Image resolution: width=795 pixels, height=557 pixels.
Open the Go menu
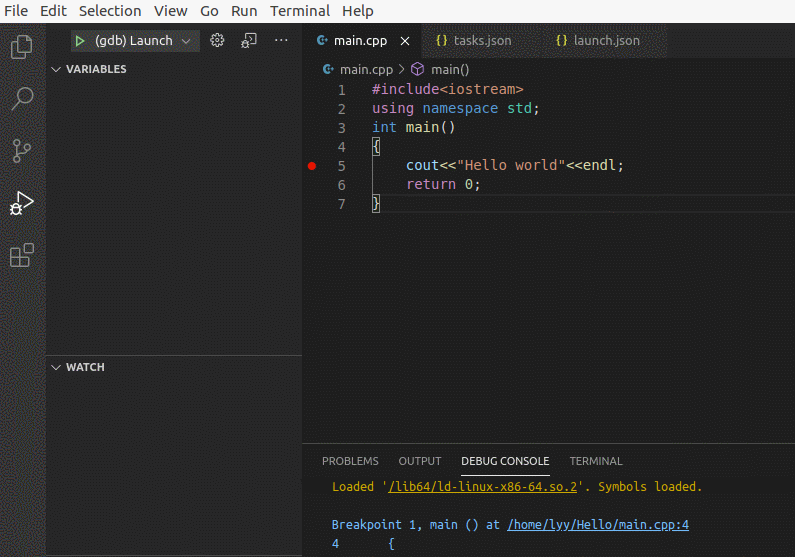(209, 11)
